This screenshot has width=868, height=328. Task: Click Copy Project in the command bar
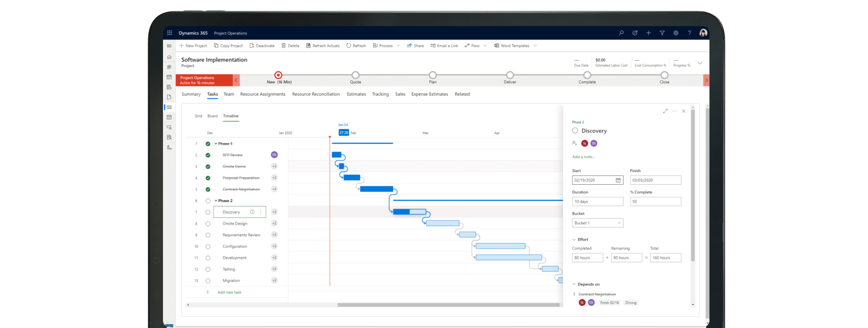click(228, 46)
